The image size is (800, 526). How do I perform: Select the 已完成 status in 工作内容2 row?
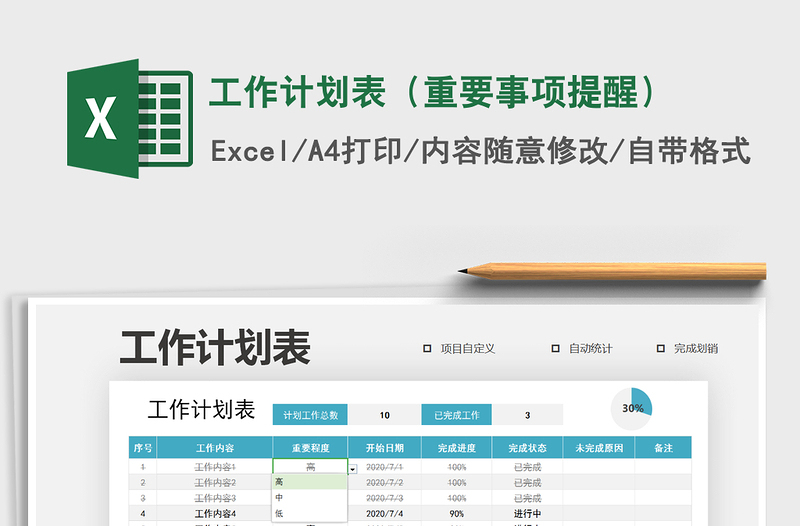(x=527, y=482)
